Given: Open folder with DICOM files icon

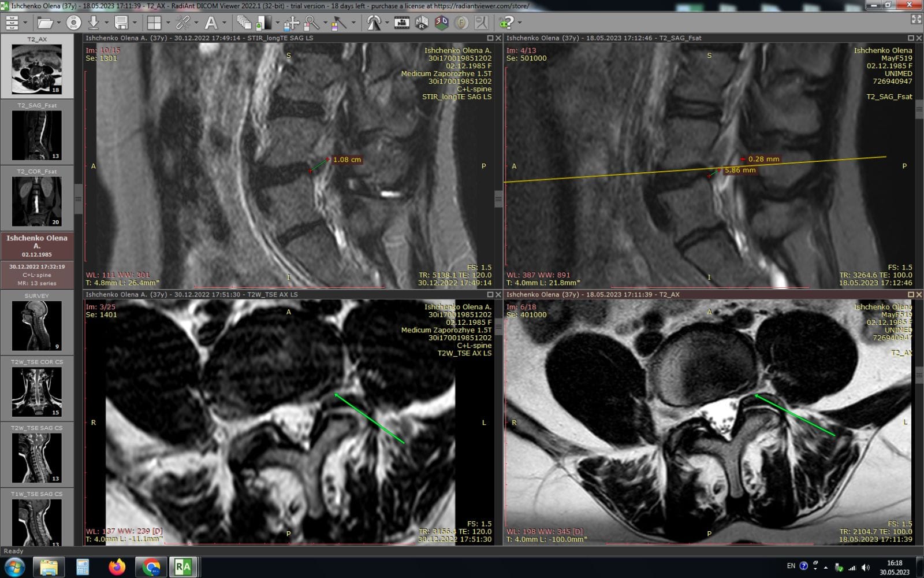Looking at the screenshot, I should pos(44,23).
